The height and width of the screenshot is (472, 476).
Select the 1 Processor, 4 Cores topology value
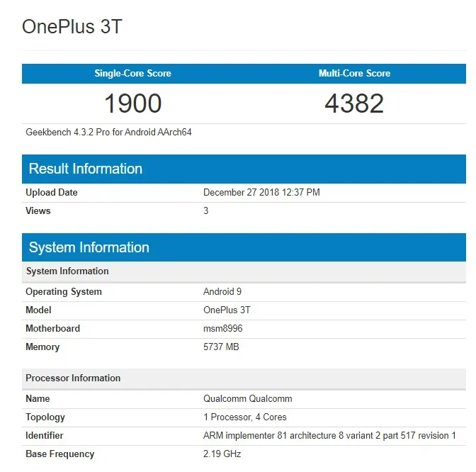(x=245, y=417)
